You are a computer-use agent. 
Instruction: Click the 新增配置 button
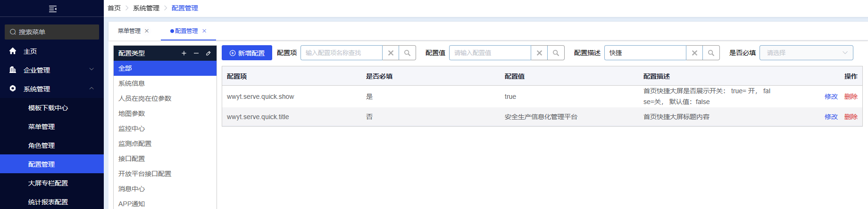tap(247, 53)
